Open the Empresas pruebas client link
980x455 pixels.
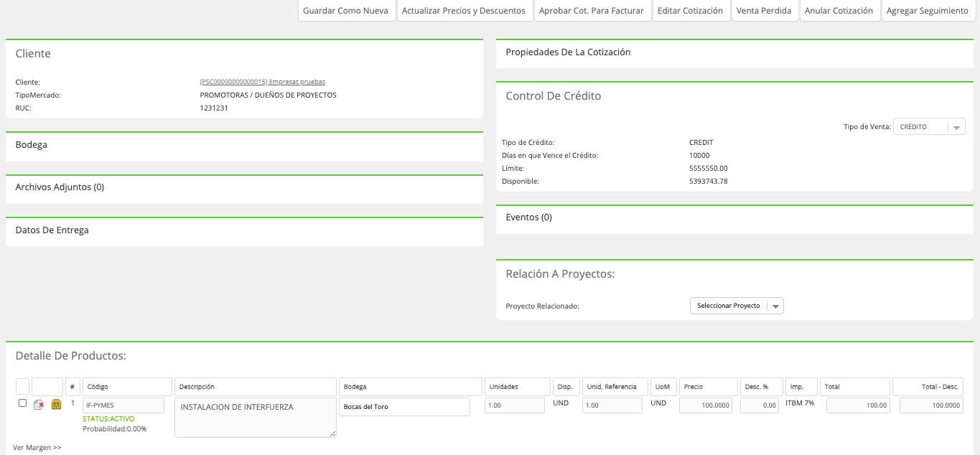tap(263, 82)
